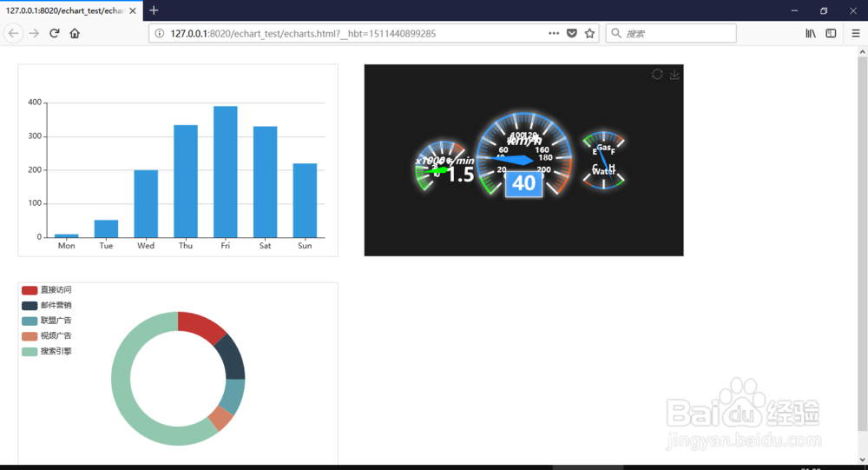868x470 pixels.
Task: Open a new browser tab
Action: pyautogui.click(x=154, y=10)
